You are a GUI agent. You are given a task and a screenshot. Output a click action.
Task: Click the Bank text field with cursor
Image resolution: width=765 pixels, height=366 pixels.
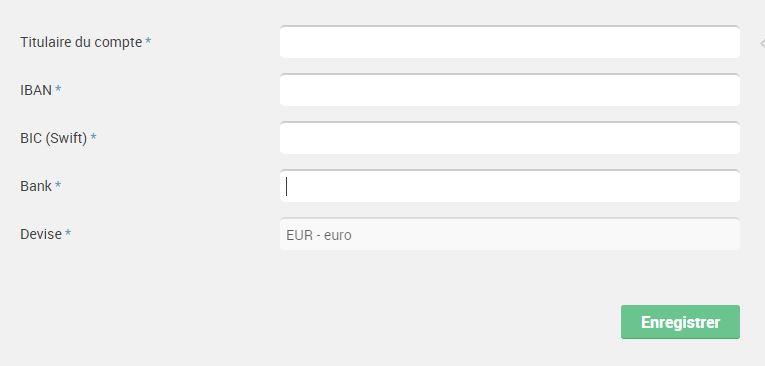click(x=510, y=186)
